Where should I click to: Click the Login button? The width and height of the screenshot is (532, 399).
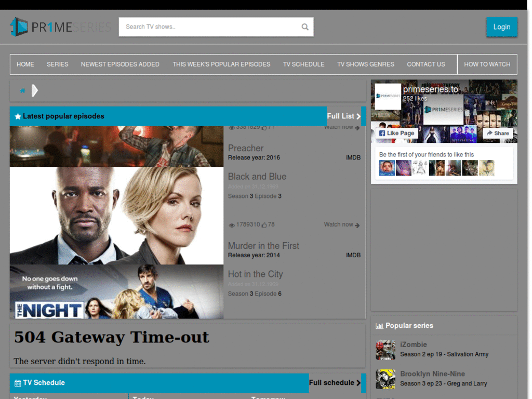(501, 27)
